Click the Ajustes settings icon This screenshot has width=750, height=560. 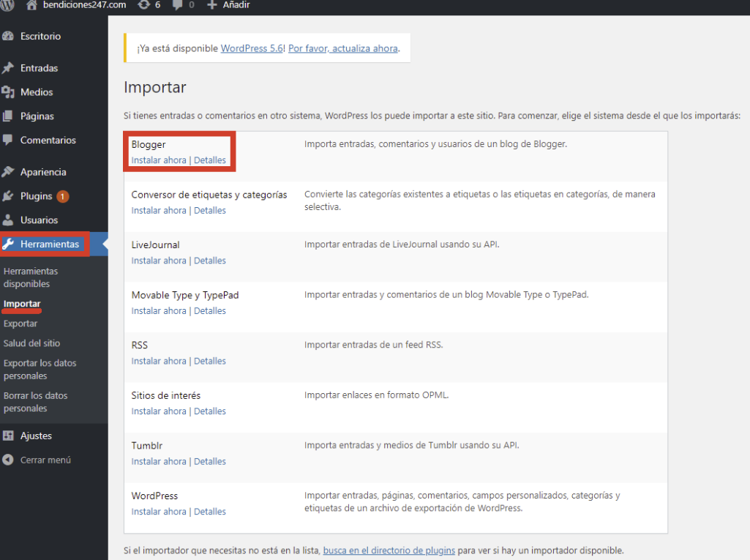pos(7,436)
